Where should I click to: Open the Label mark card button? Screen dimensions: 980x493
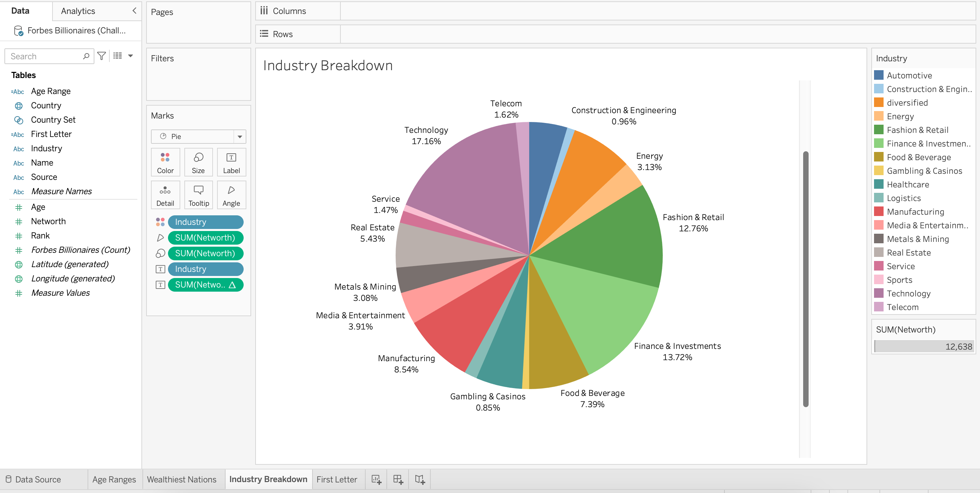[231, 163]
